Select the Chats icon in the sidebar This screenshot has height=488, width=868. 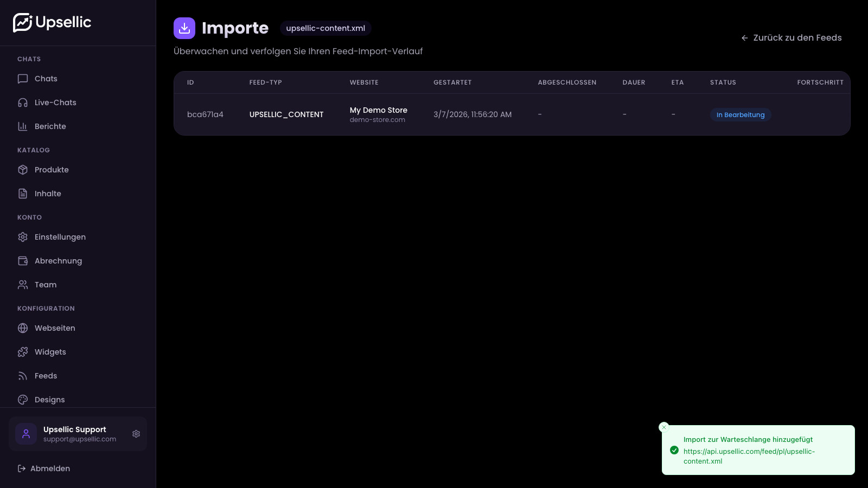(x=22, y=79)
